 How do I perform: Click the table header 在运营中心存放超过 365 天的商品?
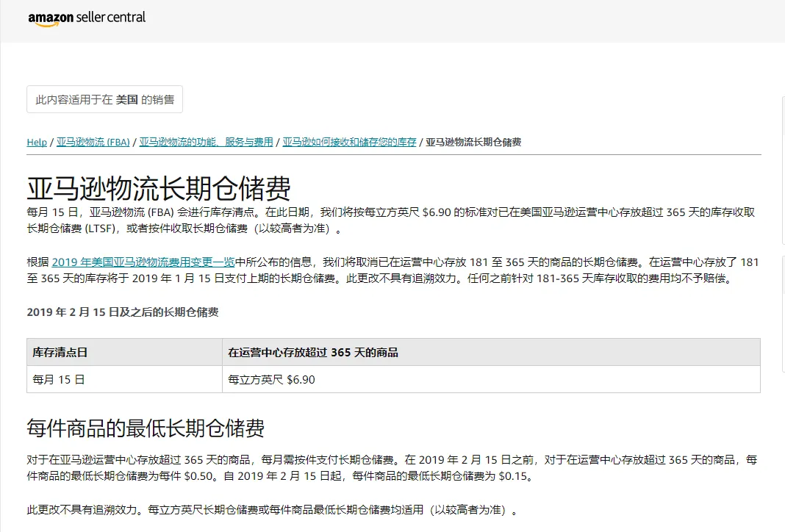[491, 352]
